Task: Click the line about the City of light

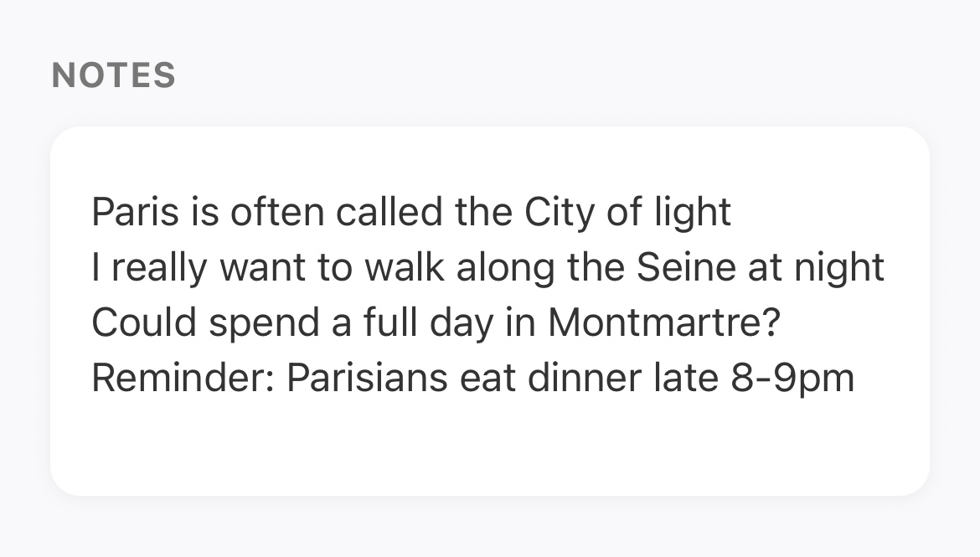Action: 410,212
